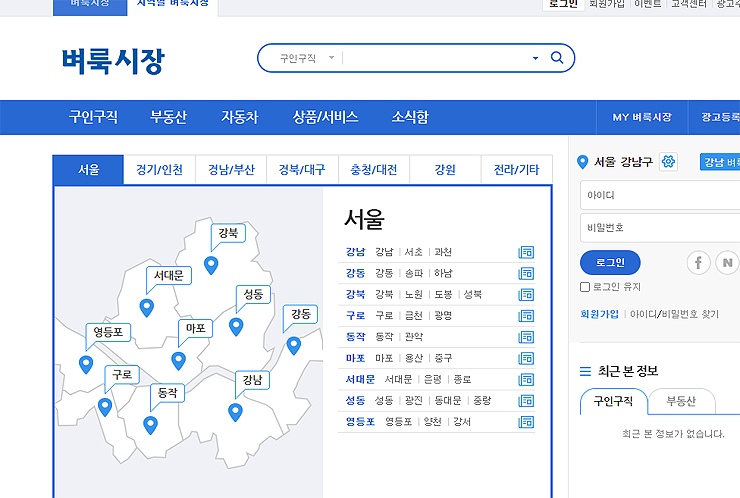This screenshot has height=498, width=740.
Task: Open the newspaper icon in 영등포 row
Action: pos(526,422)
